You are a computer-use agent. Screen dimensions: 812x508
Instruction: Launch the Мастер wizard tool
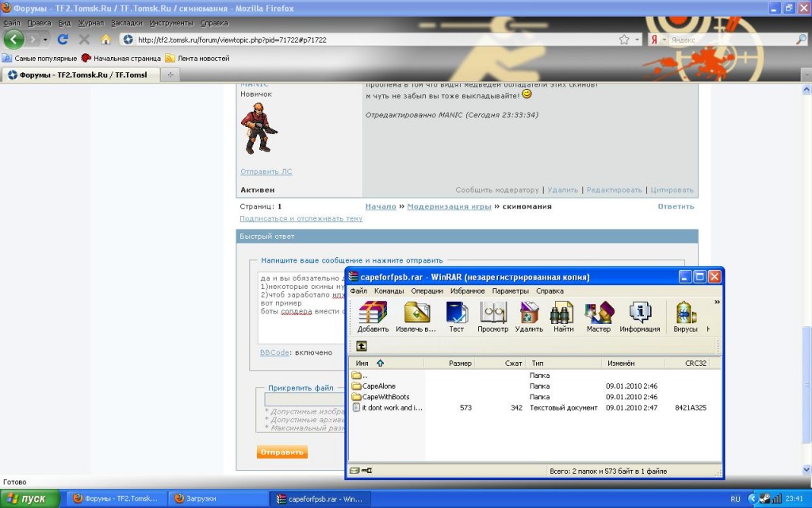(599, 316)
